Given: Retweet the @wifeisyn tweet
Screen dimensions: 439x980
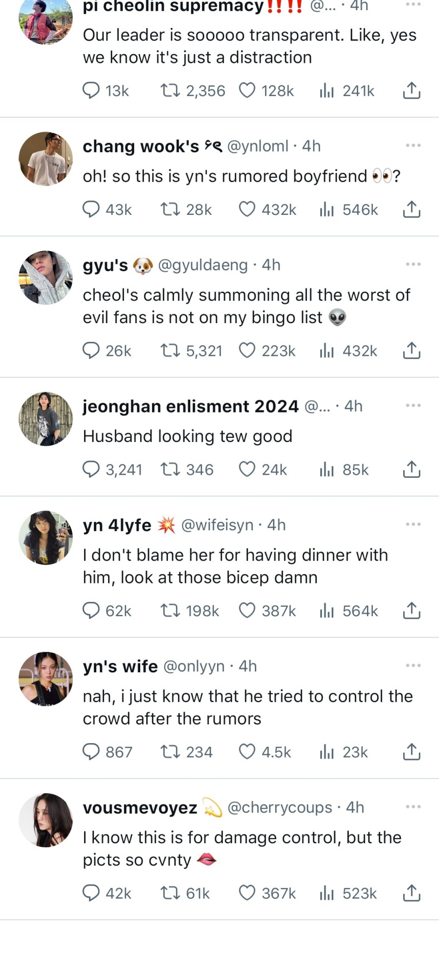Looking at the screenshot, I should pos(170,610).
